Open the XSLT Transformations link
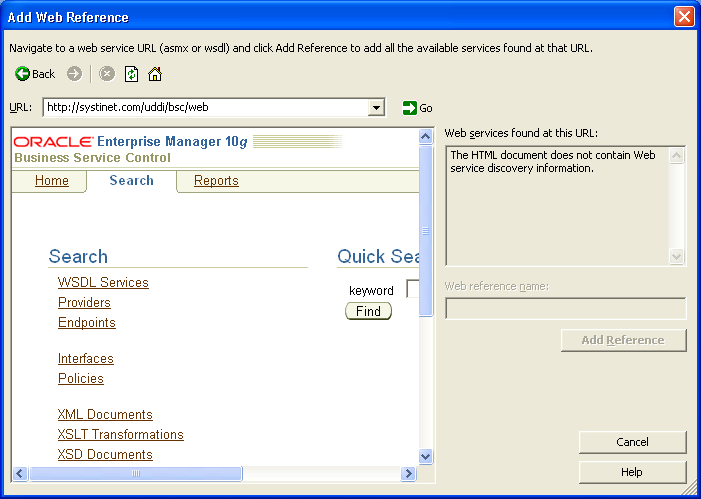The width and height of the screenshot is (701, 499). pyautogui.click(x=121, y=435)
